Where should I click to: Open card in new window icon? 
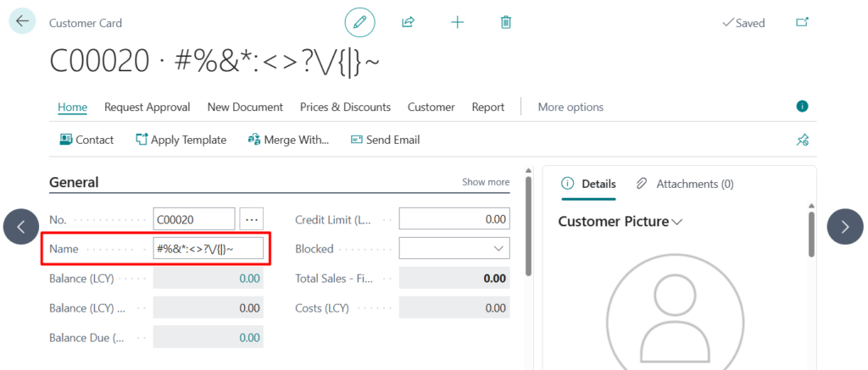pyautogui.click(x=802, y=23)
